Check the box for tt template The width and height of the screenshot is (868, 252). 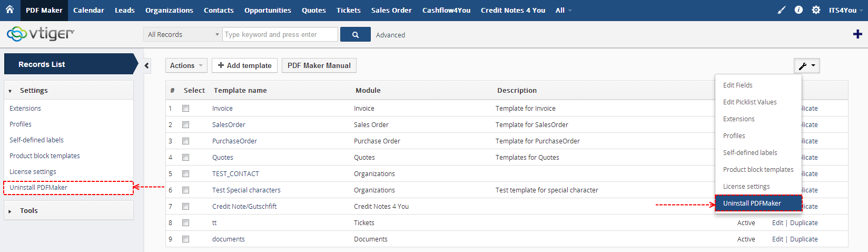(185, 223)
